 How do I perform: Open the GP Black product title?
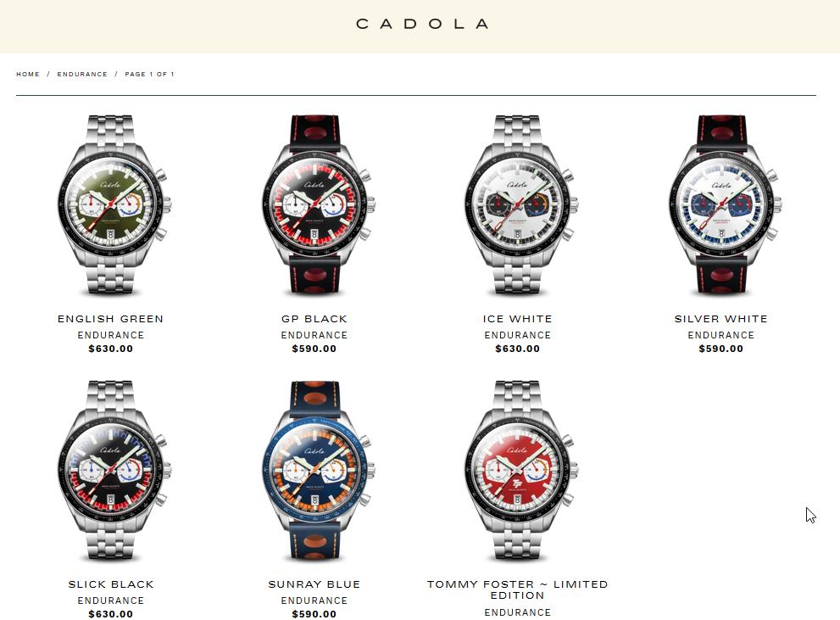coord(314,319)
